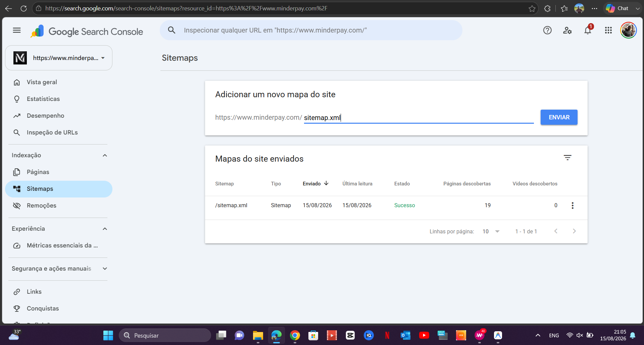Open the Google apps grid
The image size is (644, 345).
coord(608,31)
